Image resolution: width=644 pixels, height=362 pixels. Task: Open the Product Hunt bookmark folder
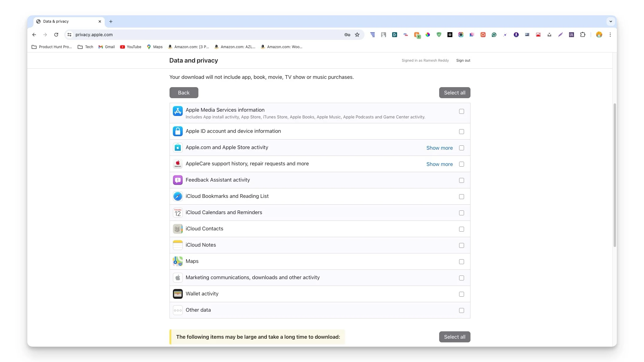click(52, 47)
